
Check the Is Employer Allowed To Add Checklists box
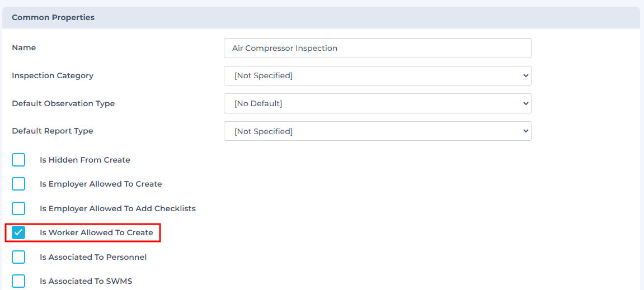pyautogui.click(x=18, y=208)
